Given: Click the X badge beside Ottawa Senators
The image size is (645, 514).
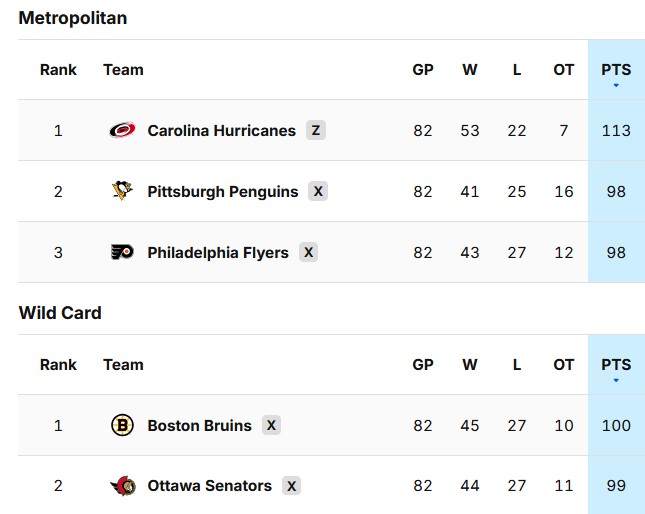Looking at the screenshot, I should 291,486.
